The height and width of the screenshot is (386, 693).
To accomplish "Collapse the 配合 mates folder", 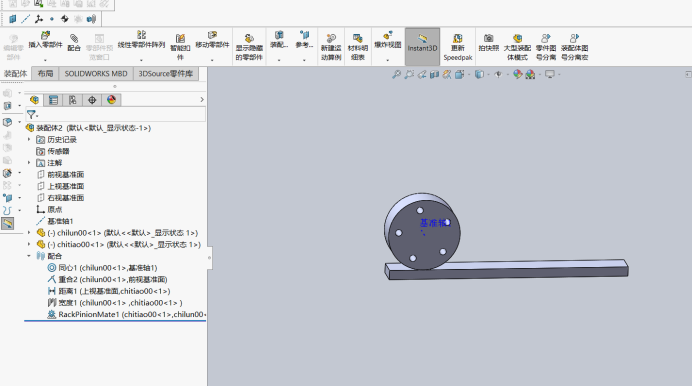I will coord(29,256).
